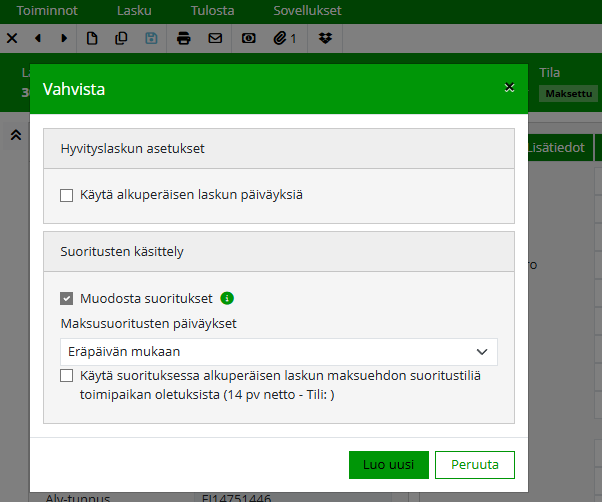The width and height of the screenshot is (602, 502).
Task: Open the Toiminnot menu
Action: pyautogui.click(x=46, y=11)
